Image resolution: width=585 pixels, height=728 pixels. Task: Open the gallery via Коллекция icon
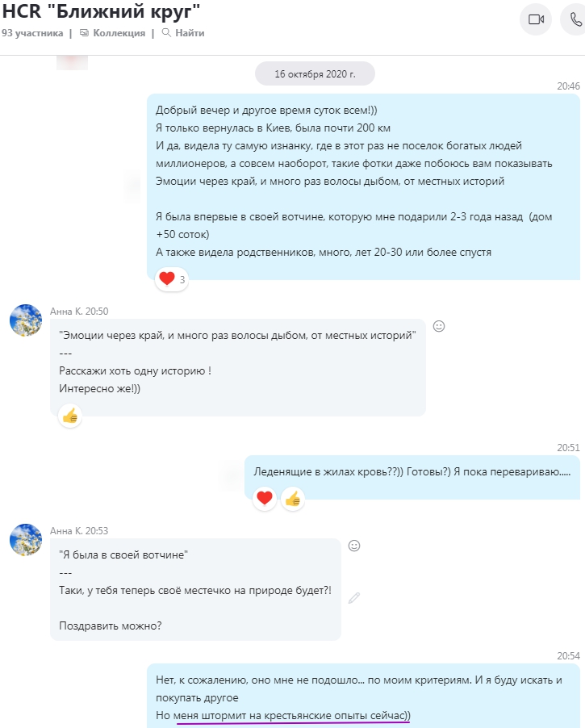tap(84, 32)
